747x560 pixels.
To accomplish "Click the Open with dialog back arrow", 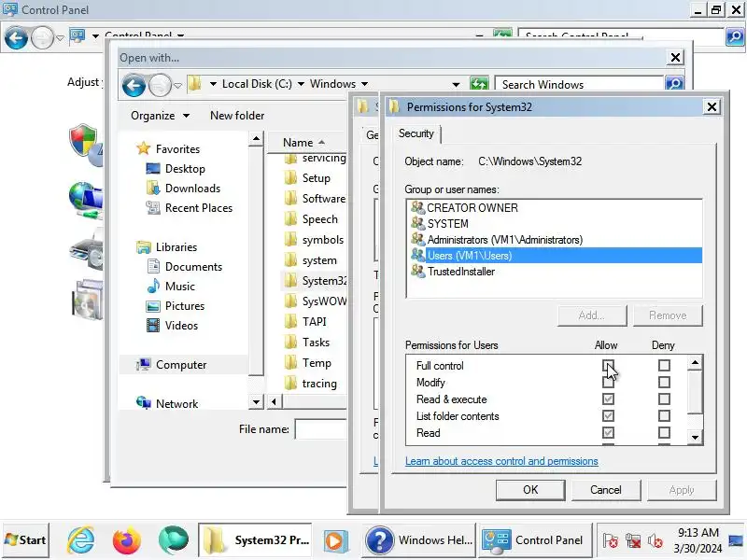I will coord(134,85).
